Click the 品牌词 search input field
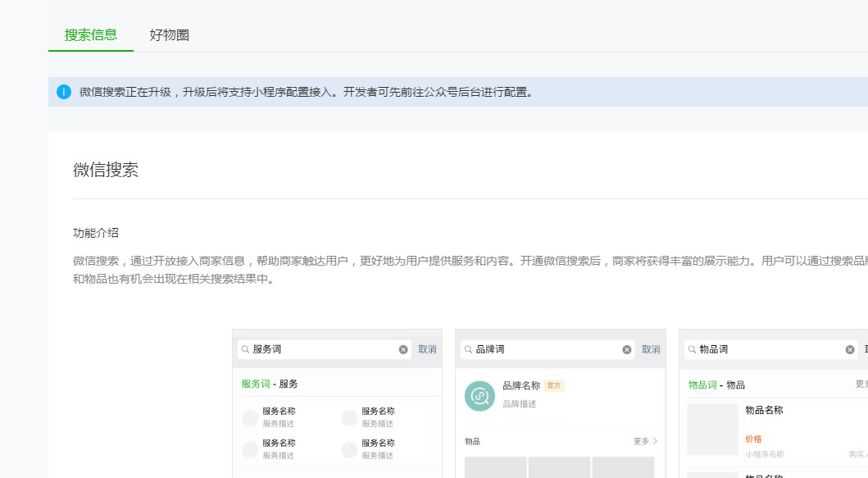 click(x=548, y=349)
